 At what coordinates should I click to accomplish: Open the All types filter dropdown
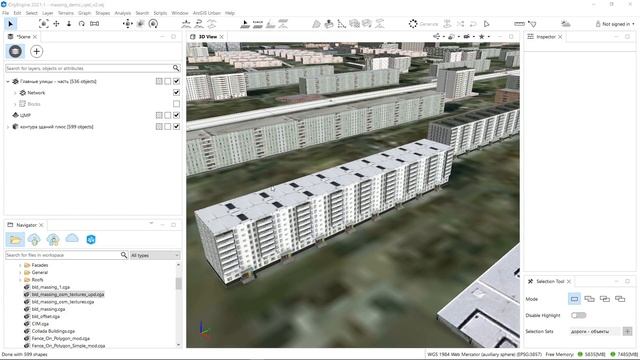(155, 255)
